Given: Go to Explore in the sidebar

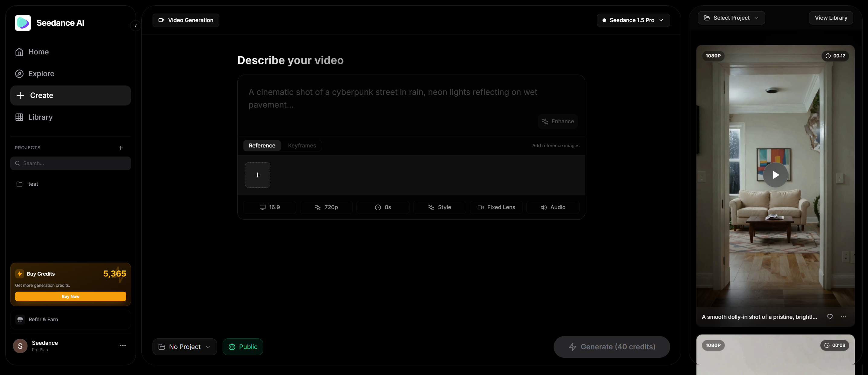Looking at the screenshot, I should point(41,73).
